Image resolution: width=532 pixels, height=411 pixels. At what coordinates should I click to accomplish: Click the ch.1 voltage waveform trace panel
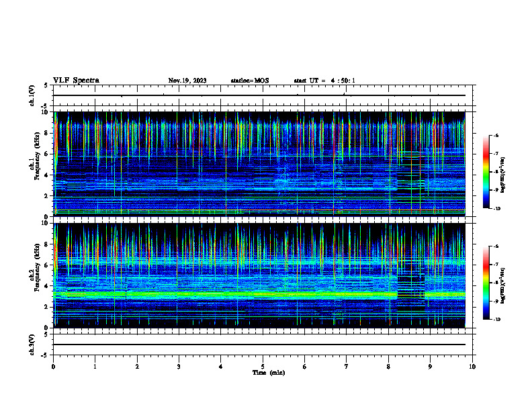(263, 95)
